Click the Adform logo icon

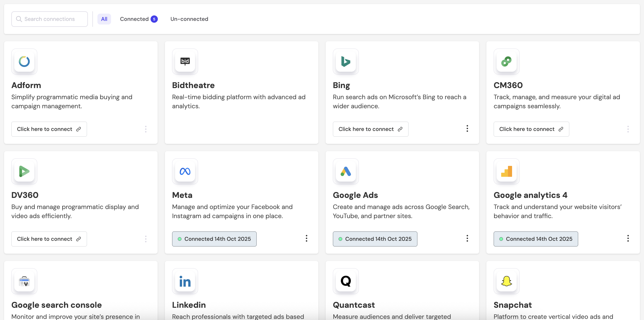(x=24, y=62)
